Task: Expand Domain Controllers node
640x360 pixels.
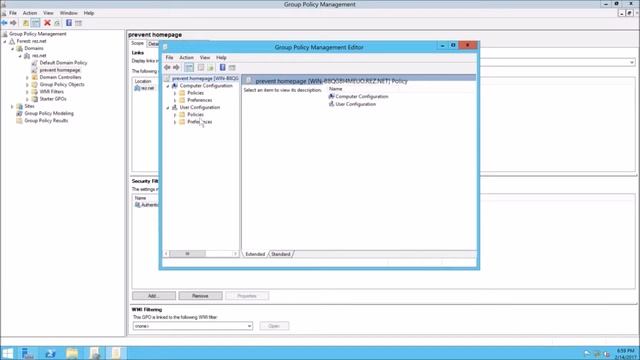Action: [x=27, y=78]
